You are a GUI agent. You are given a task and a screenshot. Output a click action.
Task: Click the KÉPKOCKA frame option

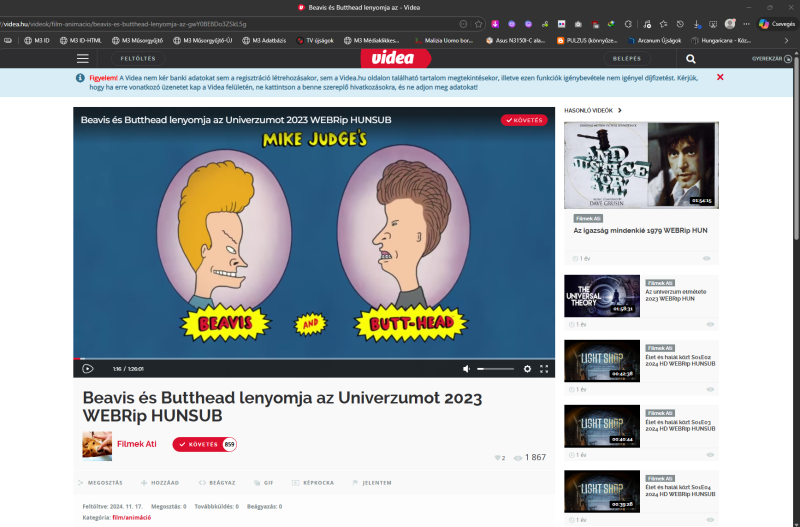(x=313, y=483)
